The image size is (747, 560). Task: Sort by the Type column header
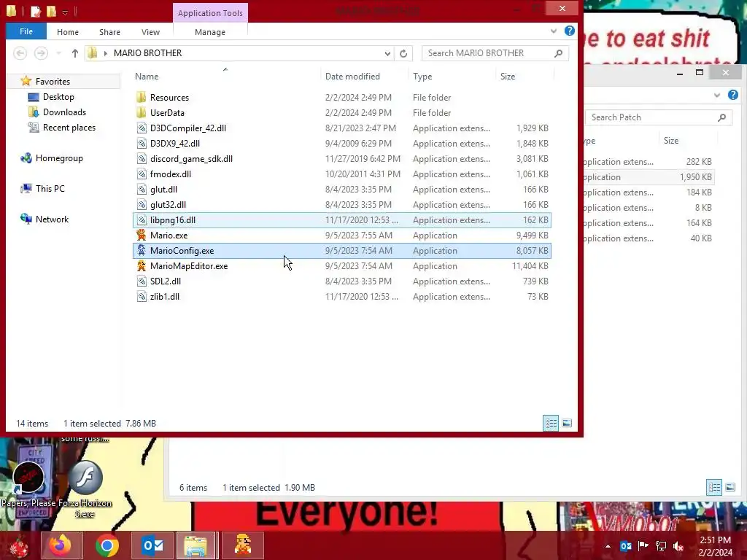(x=422, y=76)
